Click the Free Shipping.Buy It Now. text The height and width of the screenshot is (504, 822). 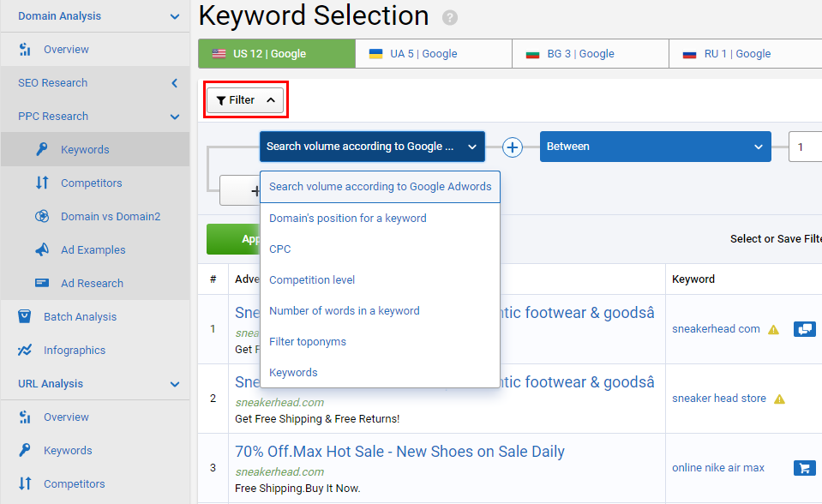tap(297, 489)
